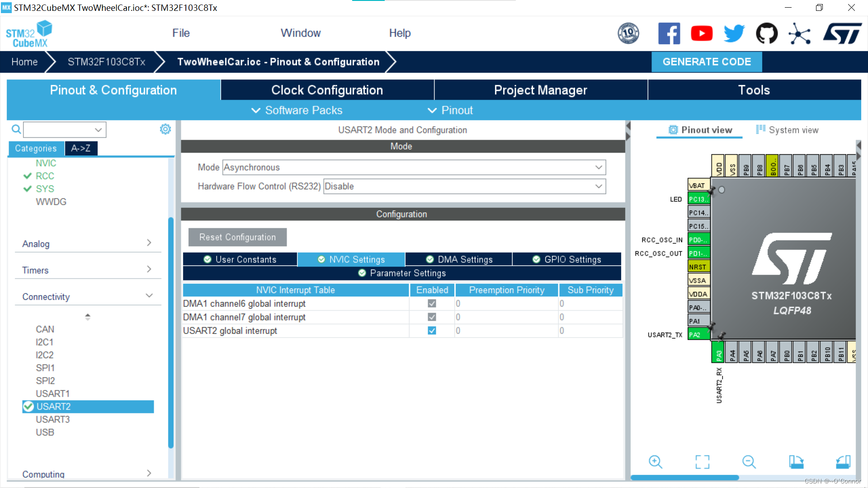Click the fit-to-view frame icon
The height and width of the screenshot is (488, 868).
(702, 462)
